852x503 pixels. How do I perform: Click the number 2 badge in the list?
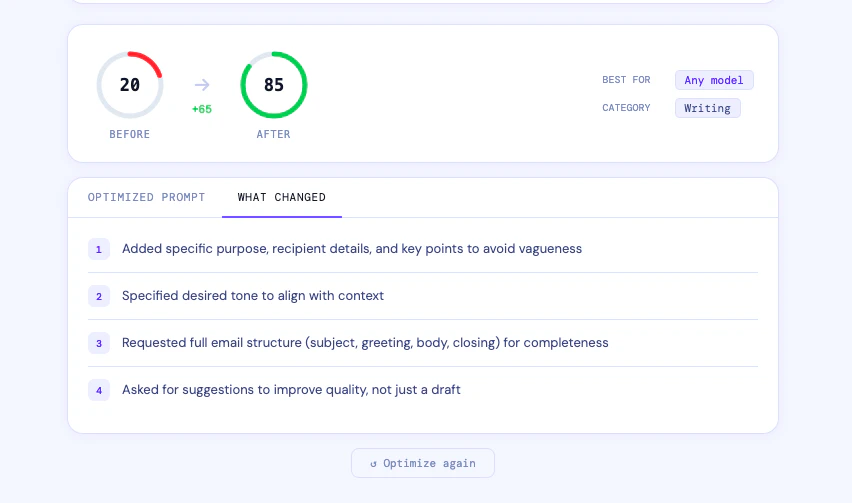click(x=99, y=296)
